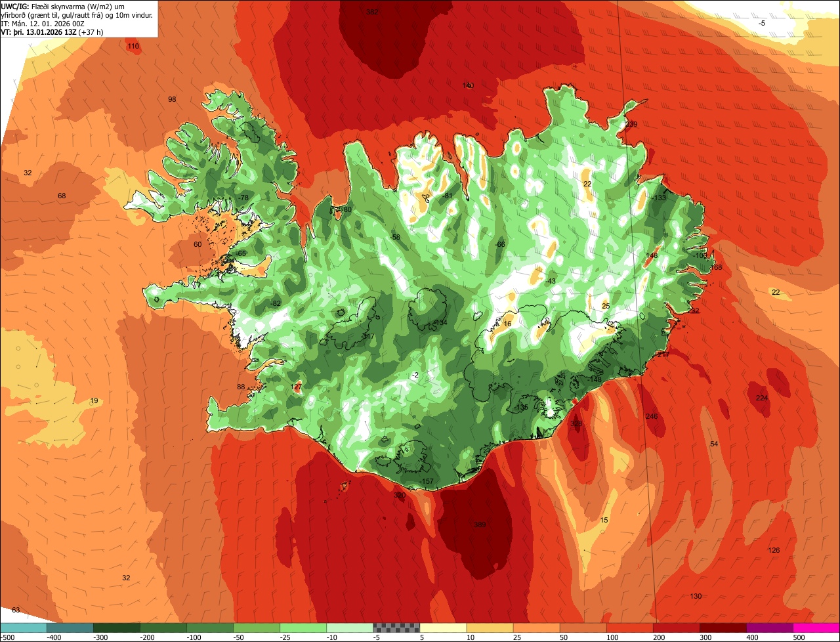Click the legend swatch between -10 and -5

tap(350, 628)
